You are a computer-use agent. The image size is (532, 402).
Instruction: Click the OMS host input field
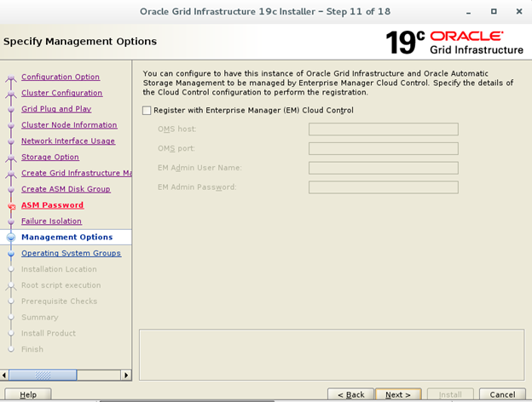tap(384, 129)
